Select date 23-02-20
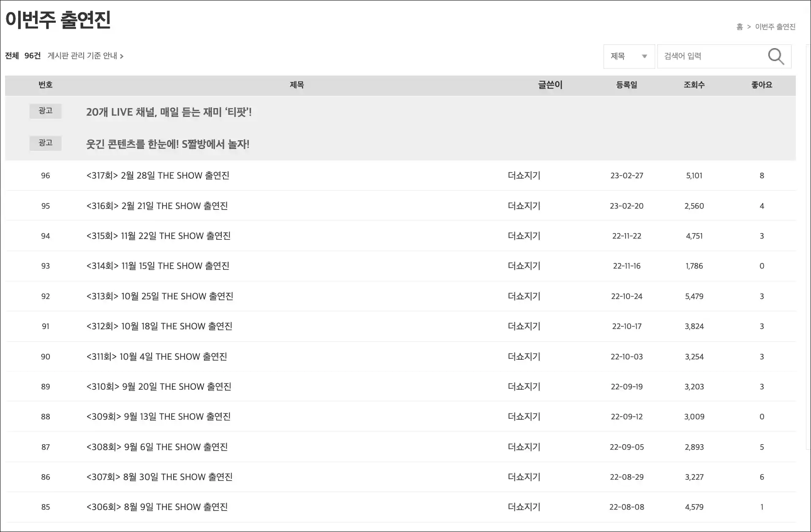This screenshot has width=811, height=532. coord(626,206)
